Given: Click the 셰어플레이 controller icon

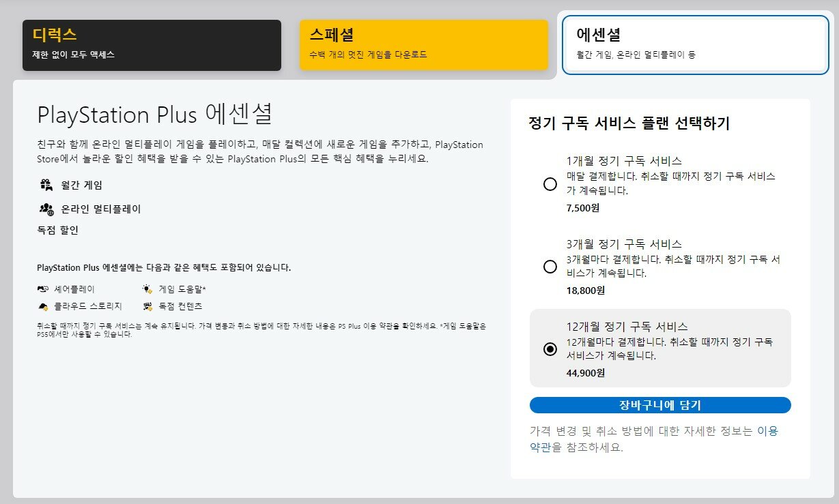Looking at the screenshot, I should point(43,288).
